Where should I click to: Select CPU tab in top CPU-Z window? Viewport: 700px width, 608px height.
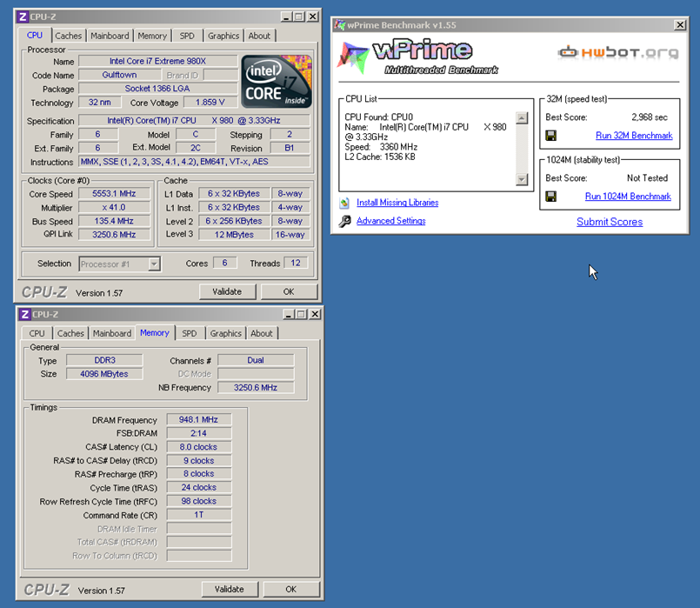(x=35, y=36)
